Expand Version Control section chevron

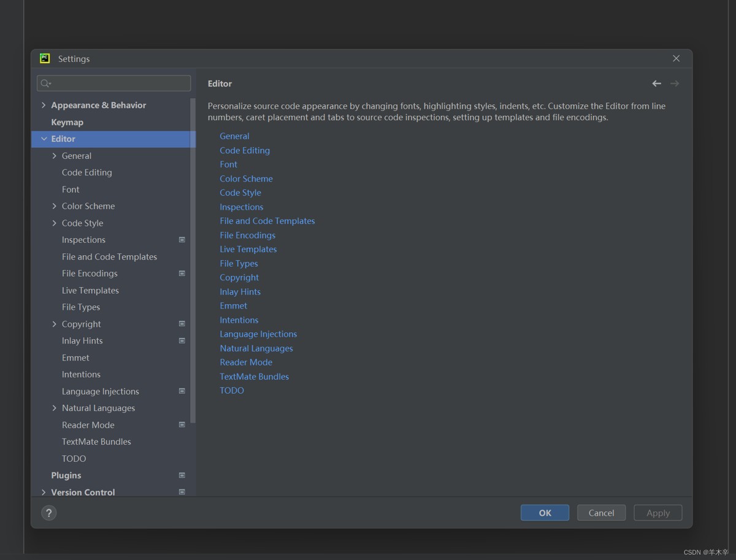(44, 492)
